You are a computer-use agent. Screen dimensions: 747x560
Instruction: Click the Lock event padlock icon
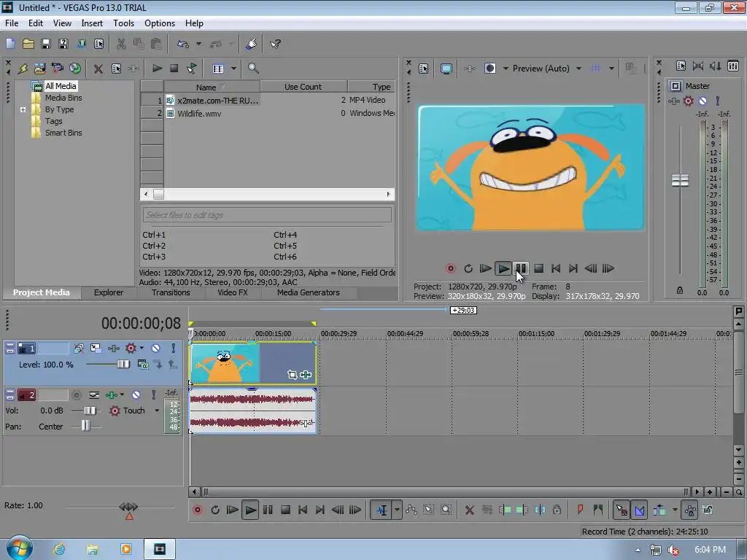pos(557,510)
